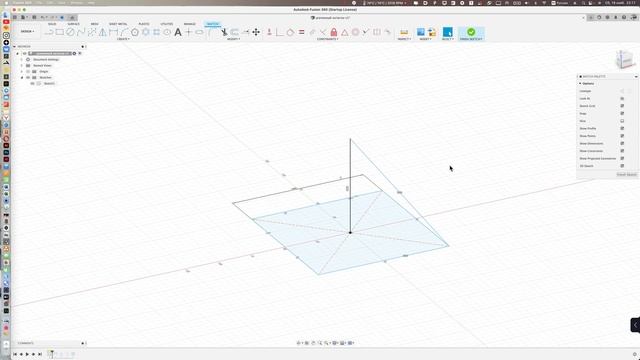Screen dimensions: 640x360
Task: Toggle the 3D Sketch checkbox
Action: pos(622,166)
